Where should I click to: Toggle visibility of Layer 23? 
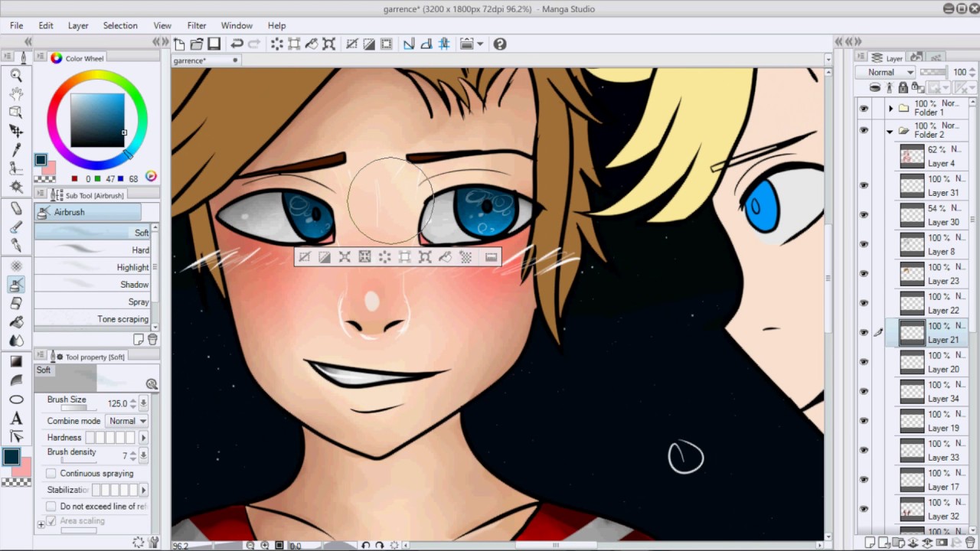[x=864, y=274]
